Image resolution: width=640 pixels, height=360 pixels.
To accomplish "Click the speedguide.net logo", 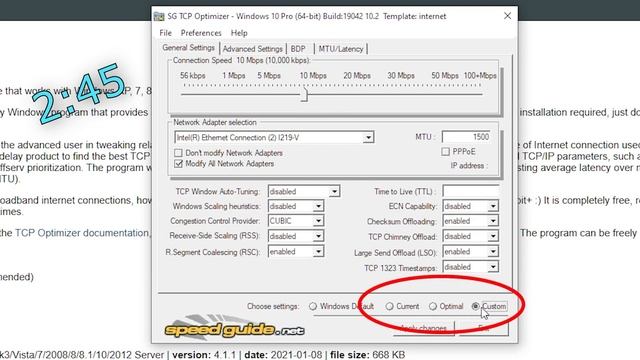I will click(235, 329).
